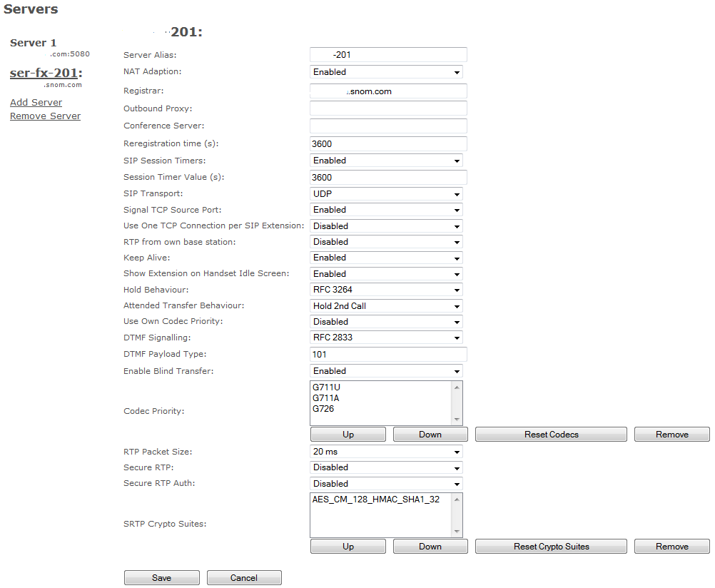Open the SIP Transport dropdown

386,194
